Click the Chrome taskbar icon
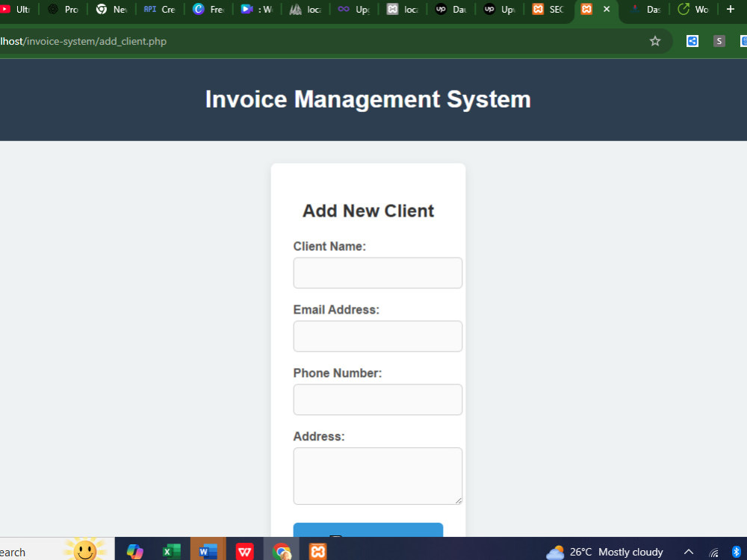Image resolution: width=747 pixels, height=560 pixels. tap(282, 552)
